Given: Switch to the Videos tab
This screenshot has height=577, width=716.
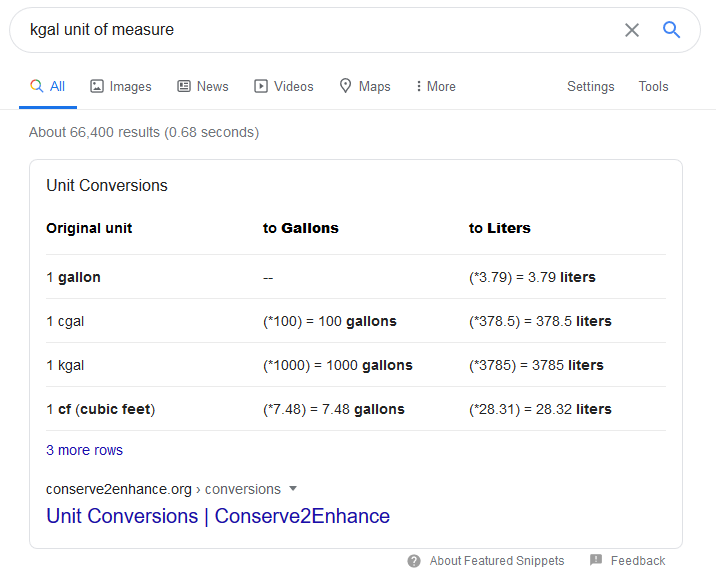Looking at the screenshot, I should coord(293,86).
